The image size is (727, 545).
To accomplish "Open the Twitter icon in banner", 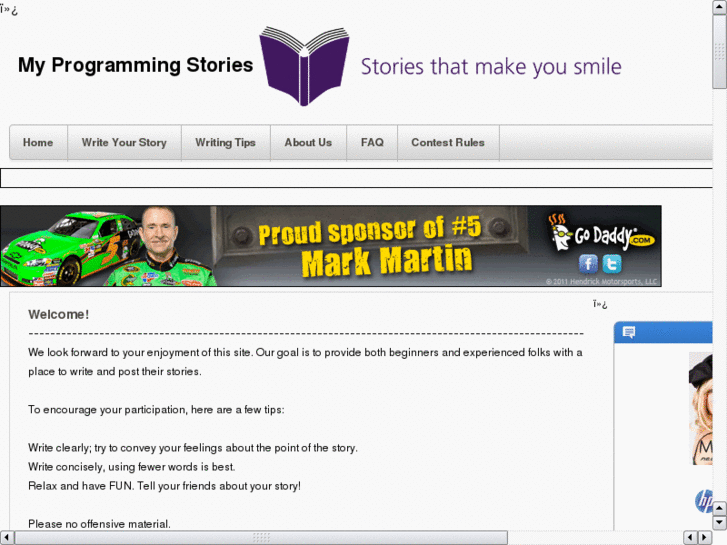I will (612, 264).
